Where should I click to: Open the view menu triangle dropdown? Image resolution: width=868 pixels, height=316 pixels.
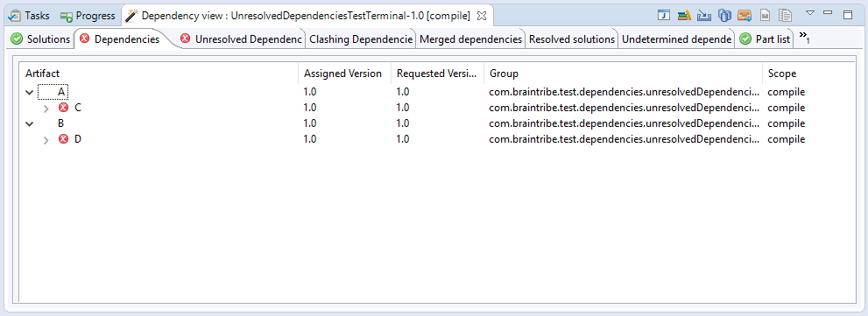pos(810,13)
